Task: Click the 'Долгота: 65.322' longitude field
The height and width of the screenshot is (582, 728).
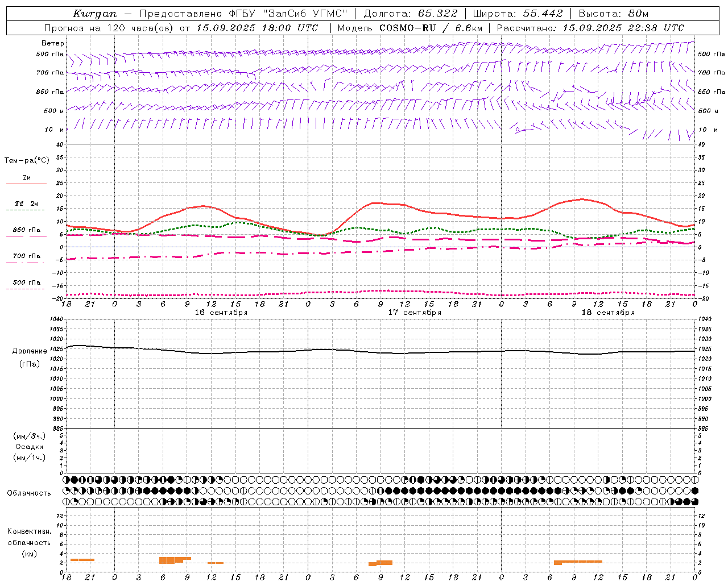Action: click(x=410, y=14)
